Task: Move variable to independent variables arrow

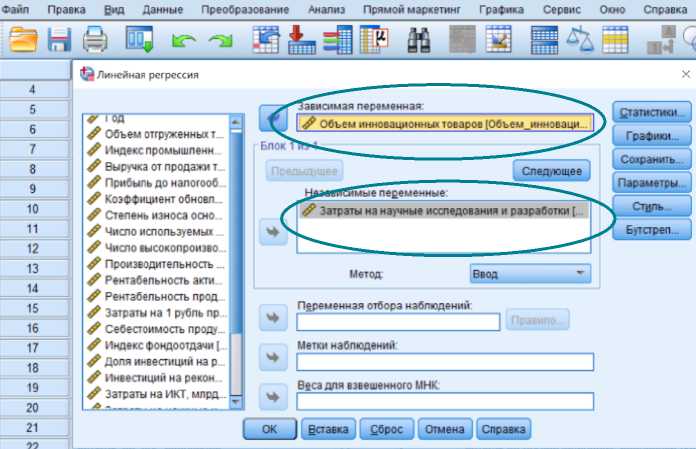Action: (273, 232)
